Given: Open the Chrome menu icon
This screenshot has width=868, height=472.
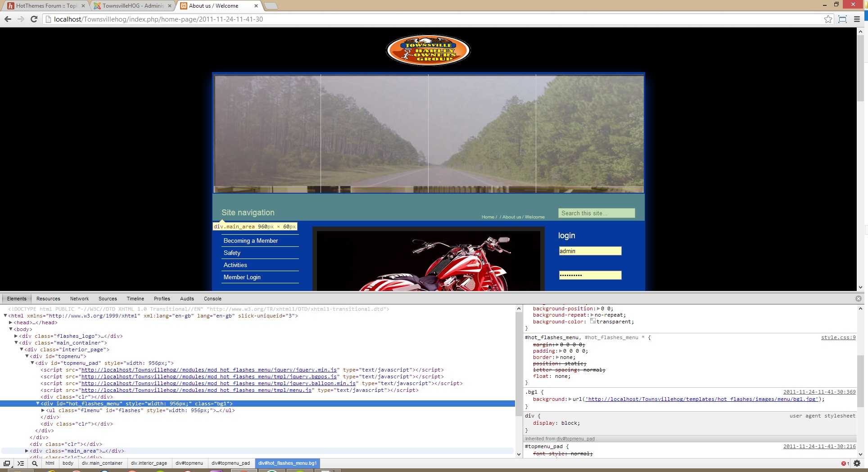Looking at the screenshot, I should click(857, 19).
